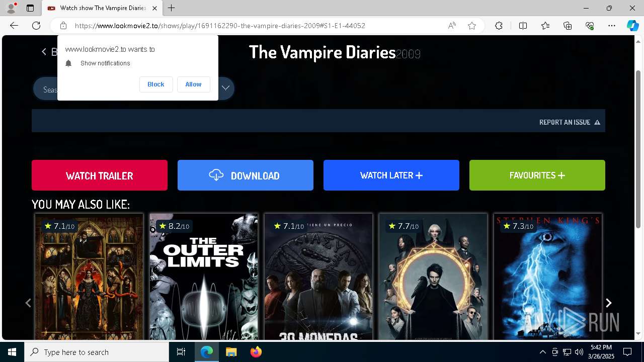Open browser profile icon
Viewport: 644px width, 362px height.
11,8
